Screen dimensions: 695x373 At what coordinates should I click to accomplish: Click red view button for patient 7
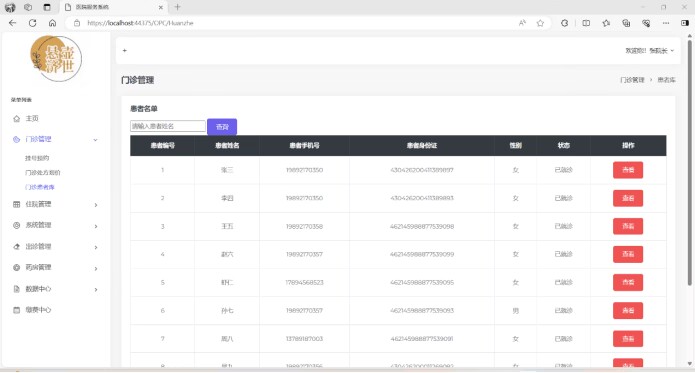pos(628,339)
